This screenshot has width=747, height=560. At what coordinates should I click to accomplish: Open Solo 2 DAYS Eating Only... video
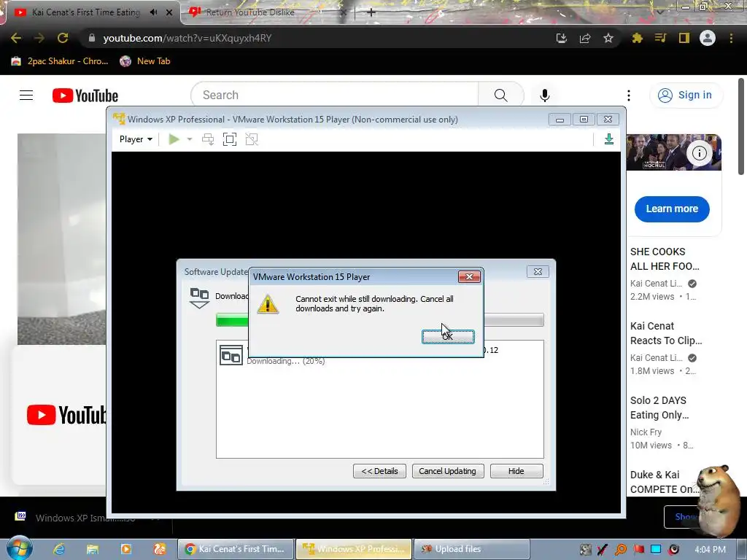pos(659,408)
